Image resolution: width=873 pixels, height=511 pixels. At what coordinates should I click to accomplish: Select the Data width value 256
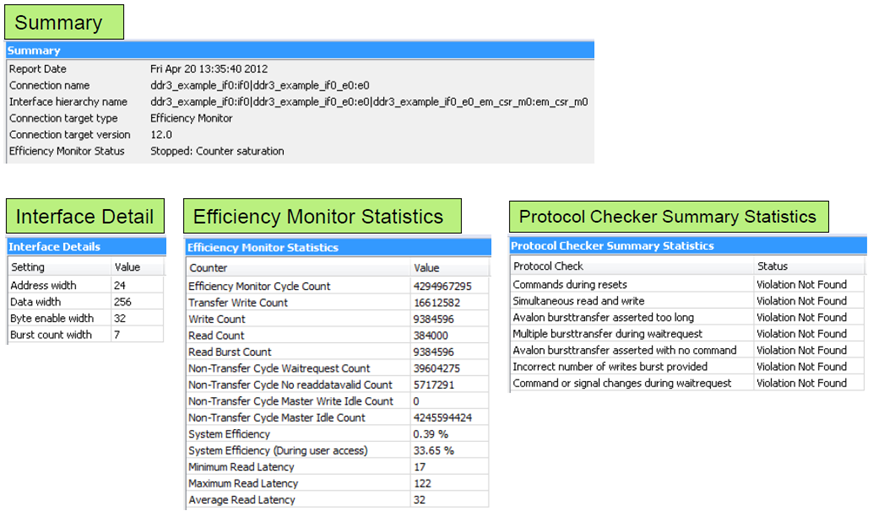point(122,302)
